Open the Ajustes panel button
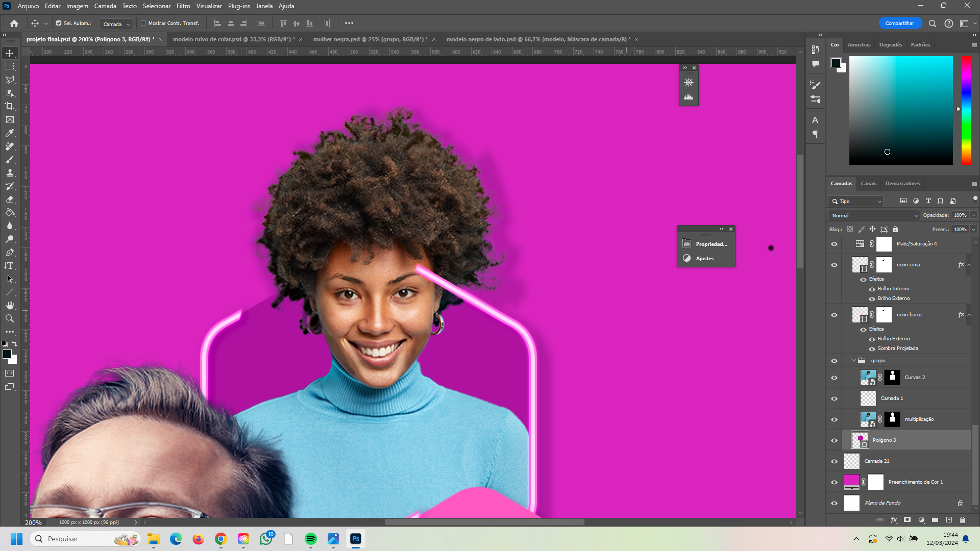980x551 pixels. (x=706, y=258)
